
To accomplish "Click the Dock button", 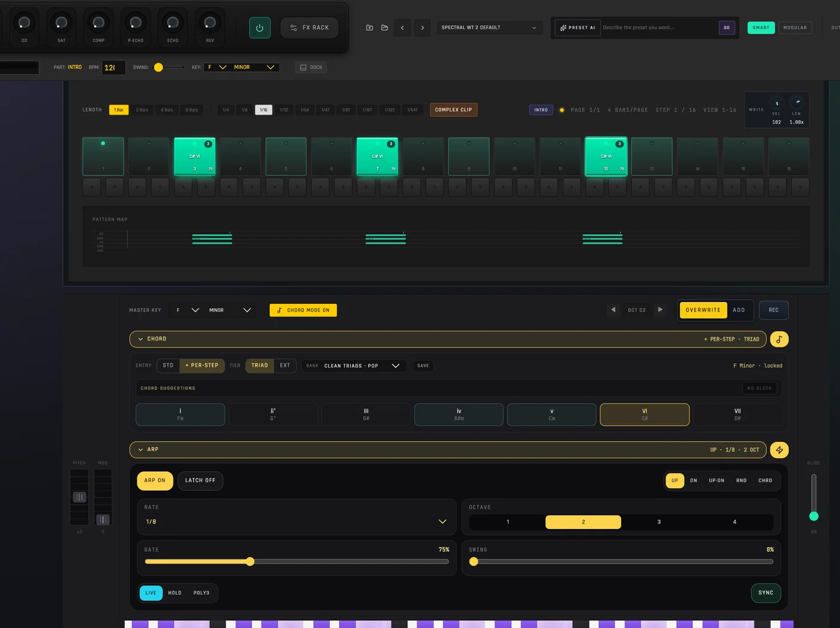I will click(x=311, y=67).
